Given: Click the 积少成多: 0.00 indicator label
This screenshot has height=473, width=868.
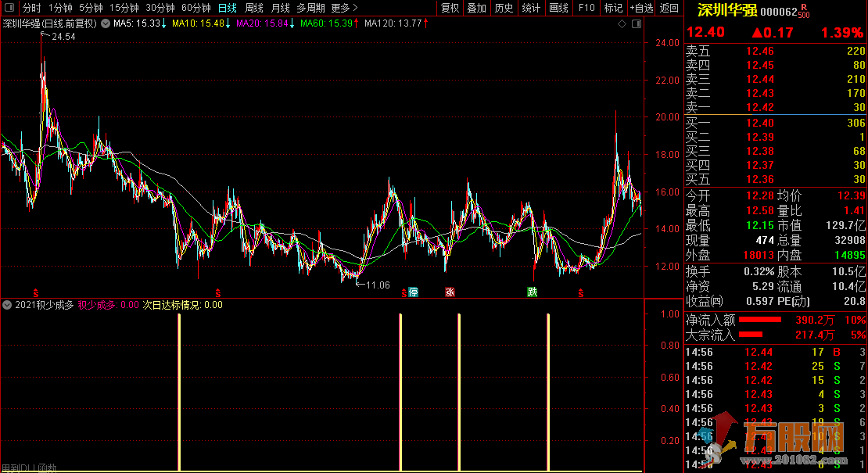Looking at the screenshot, I should [108, 305].
